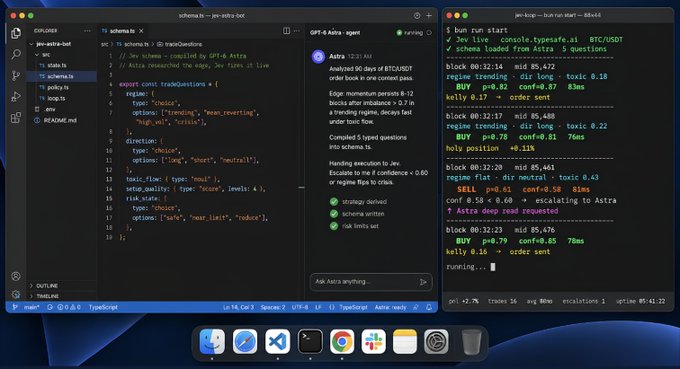Click 'escalations 1' in terminal footer

click(x=583, y=301)
